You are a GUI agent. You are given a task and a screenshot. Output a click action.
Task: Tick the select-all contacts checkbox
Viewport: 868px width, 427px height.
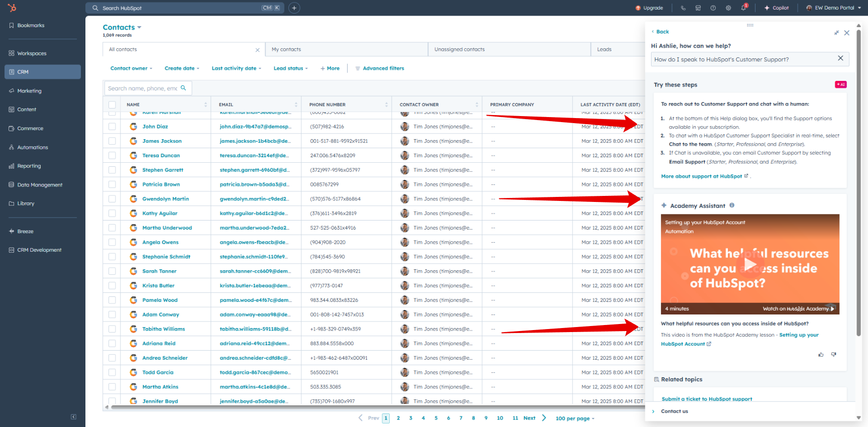(112, 105)
